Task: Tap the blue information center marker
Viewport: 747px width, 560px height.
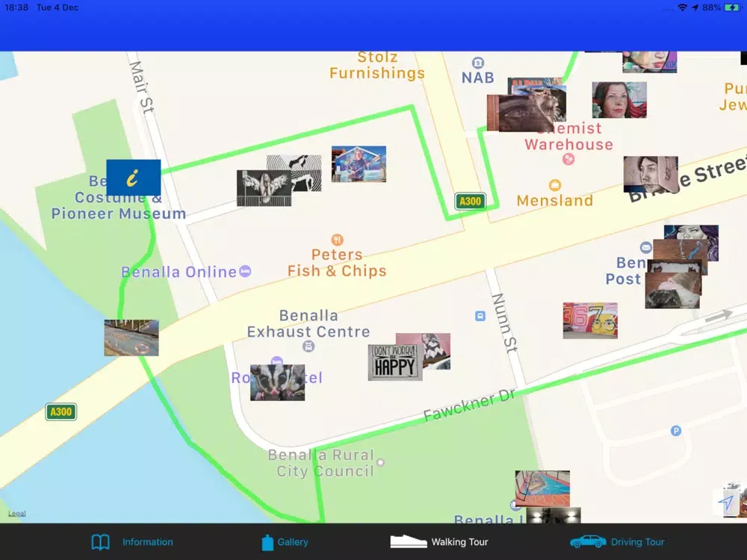Action: pos(134,178)
